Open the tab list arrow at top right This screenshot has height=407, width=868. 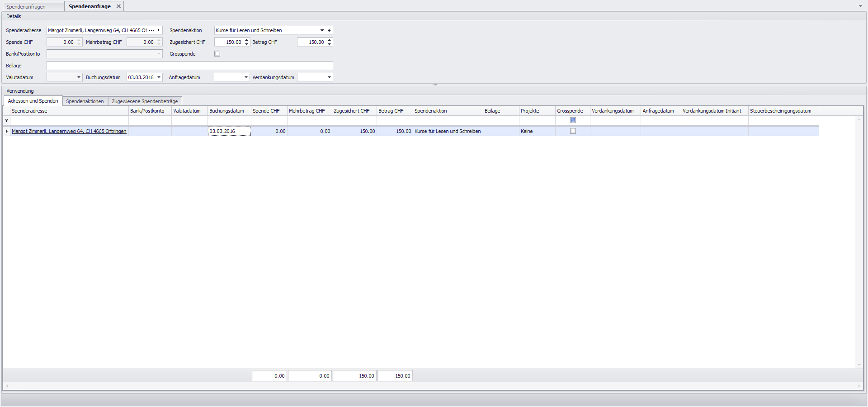(860, 6)
